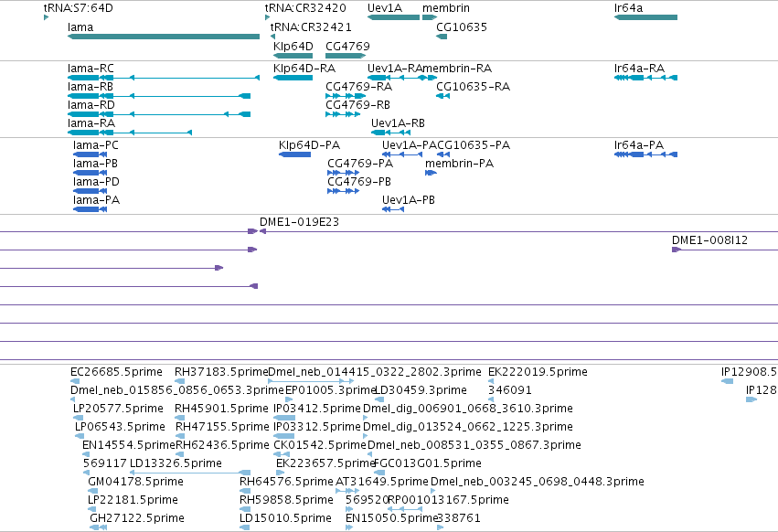
Task: Select protein lama-PC
Action: [x=90, y=154]
